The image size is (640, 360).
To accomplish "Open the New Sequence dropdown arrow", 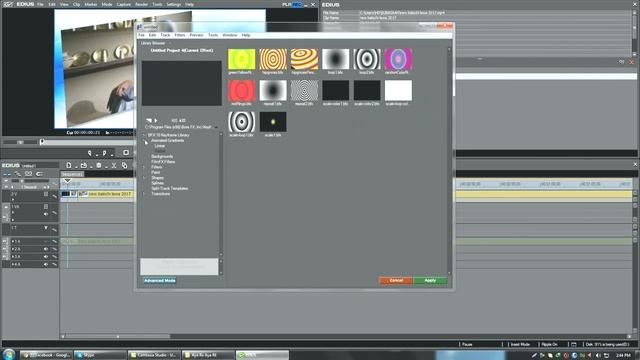I will tap(75, 166).
